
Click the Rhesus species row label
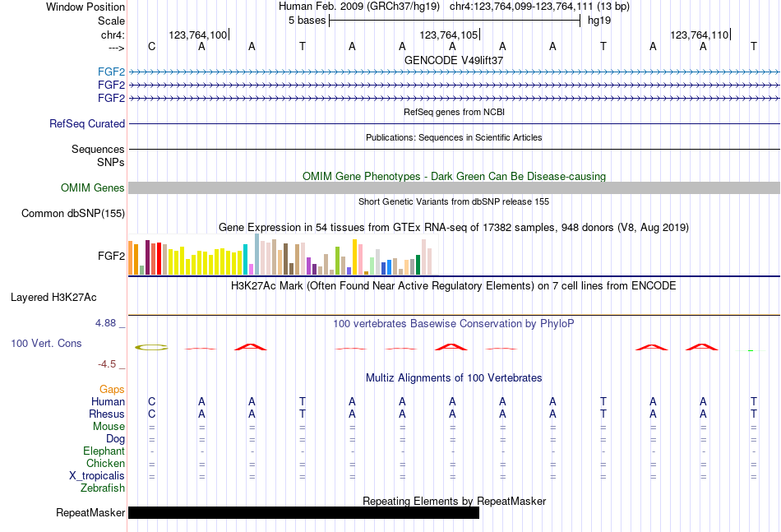pos(107,414)
